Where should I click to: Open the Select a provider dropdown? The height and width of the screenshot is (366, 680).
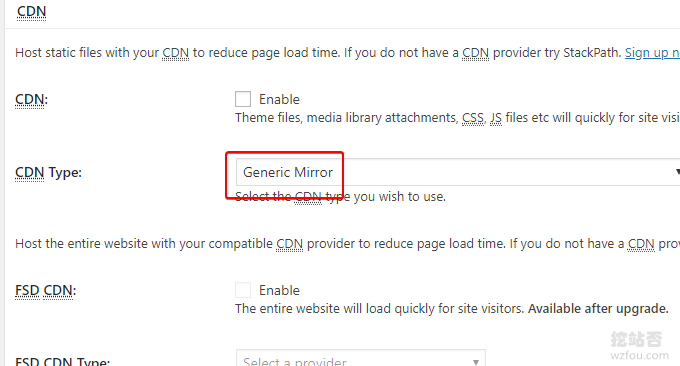click(x=360, y=358)
